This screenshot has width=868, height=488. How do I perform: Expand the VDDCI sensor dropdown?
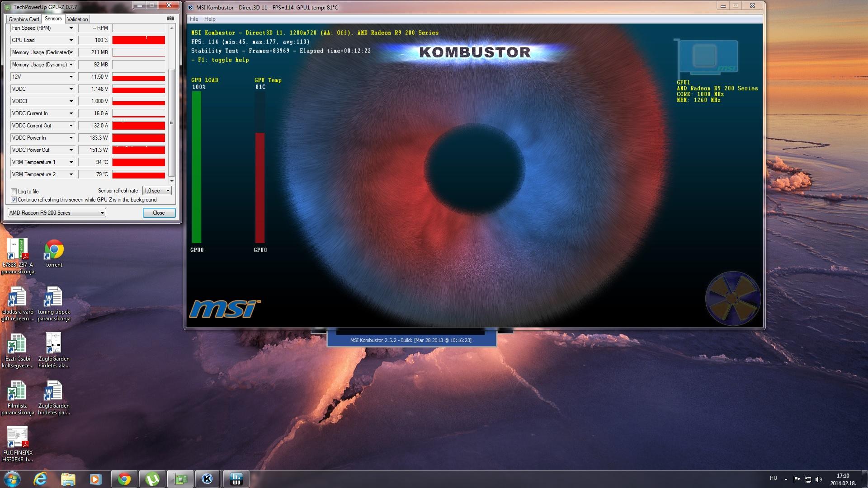coord(71,101)
